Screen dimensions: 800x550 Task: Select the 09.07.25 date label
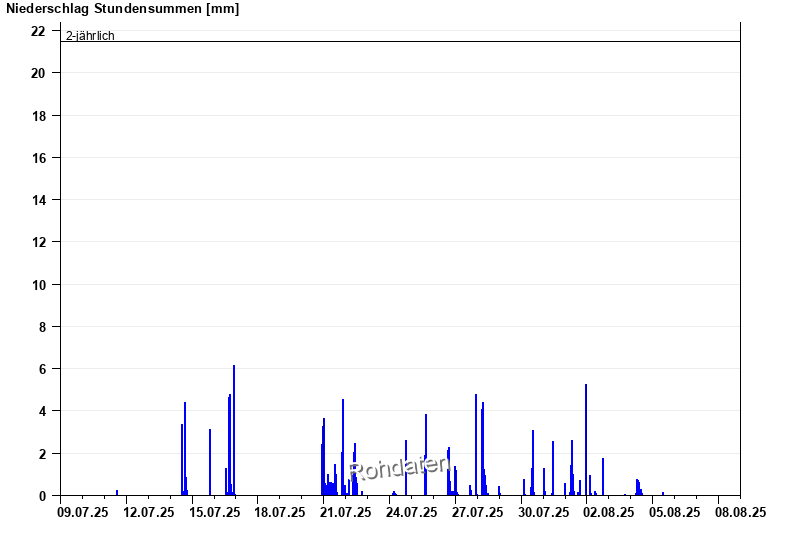[x=83, y=512]
